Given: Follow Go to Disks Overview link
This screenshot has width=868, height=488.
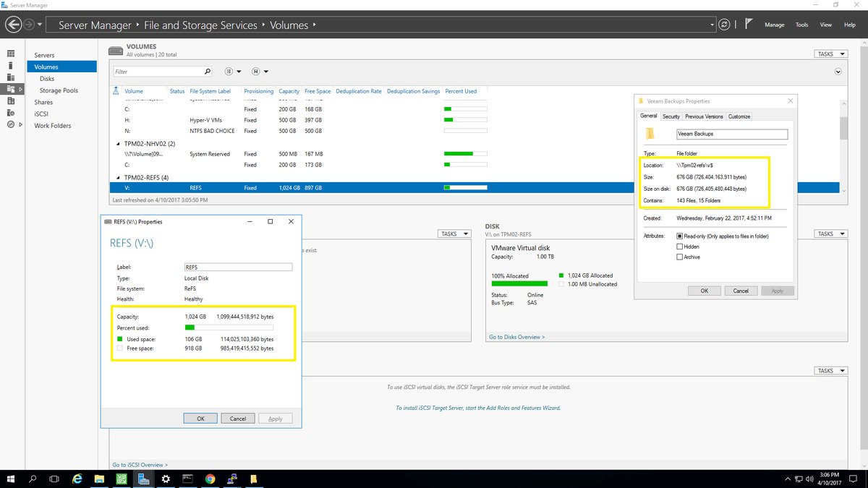Looking at the screenshot, I should (x=516, y=337).
